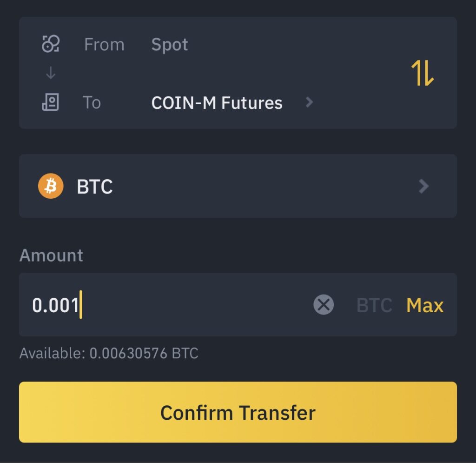Click empty space inside the BTC selector row
This screenshot has width=476, height=463.
(x=264, y=186)
